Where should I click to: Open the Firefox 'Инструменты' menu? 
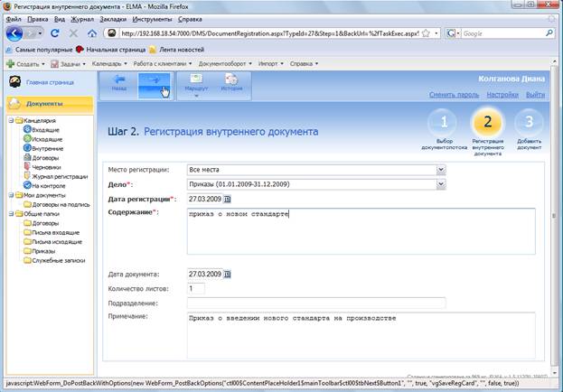tap(152, 19)
